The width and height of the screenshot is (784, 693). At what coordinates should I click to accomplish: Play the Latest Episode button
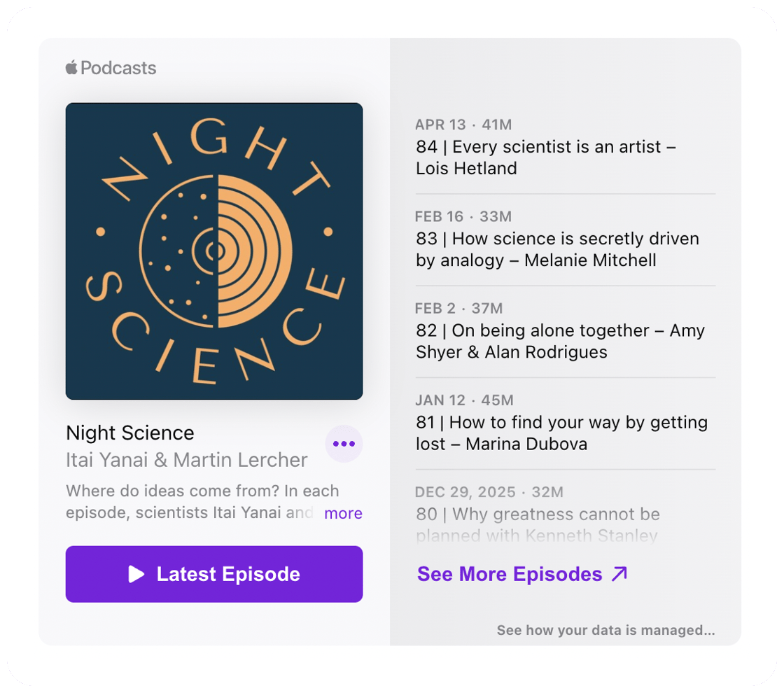[214, 574]
